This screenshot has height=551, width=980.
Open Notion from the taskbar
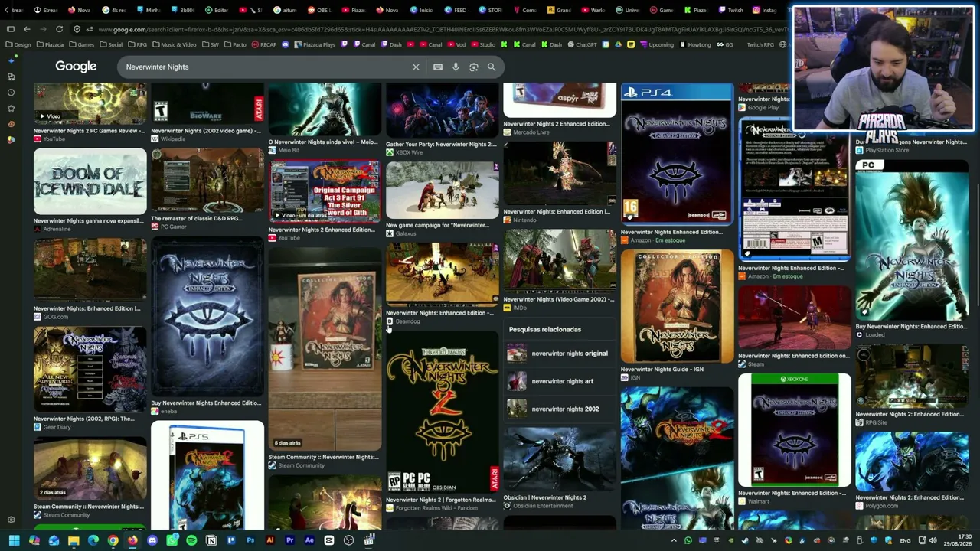click(211, 541)
